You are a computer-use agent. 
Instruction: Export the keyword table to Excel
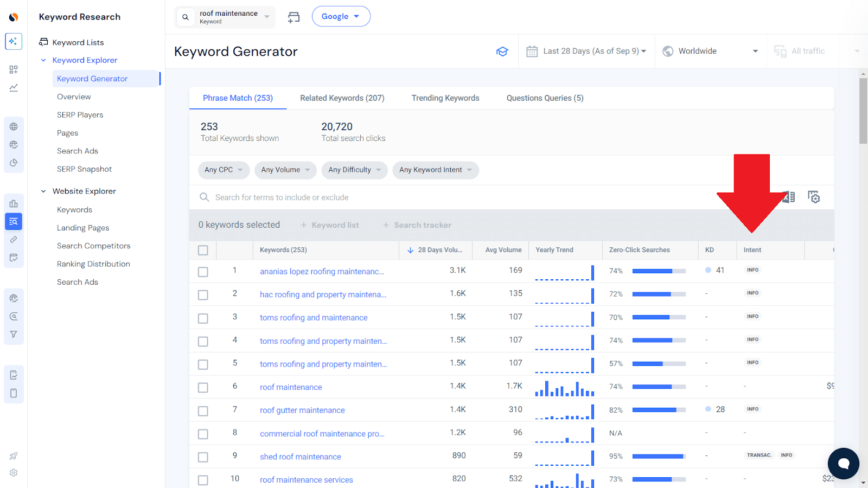(789, 197)
